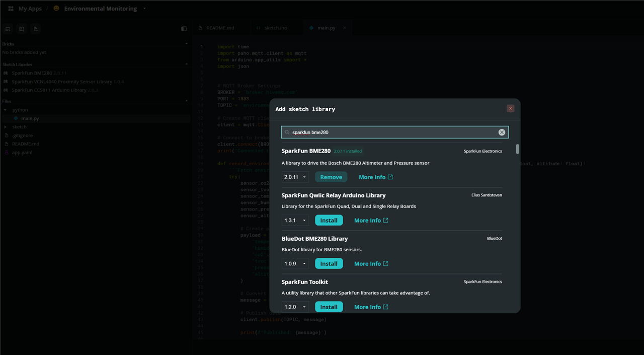Select SparkFun BME280 2.0.11 in sidebar
Viewport: 644px width, 355px height.
click(39, 73)
